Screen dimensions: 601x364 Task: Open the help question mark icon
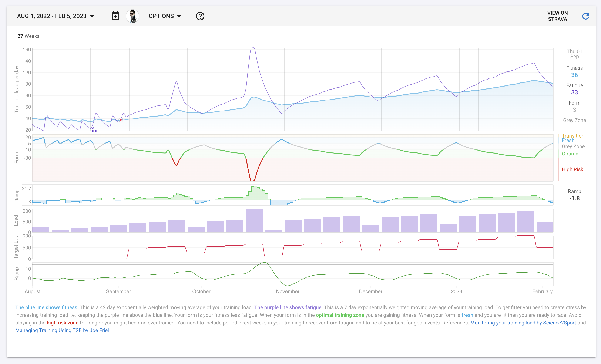click(x=200, y=16)
